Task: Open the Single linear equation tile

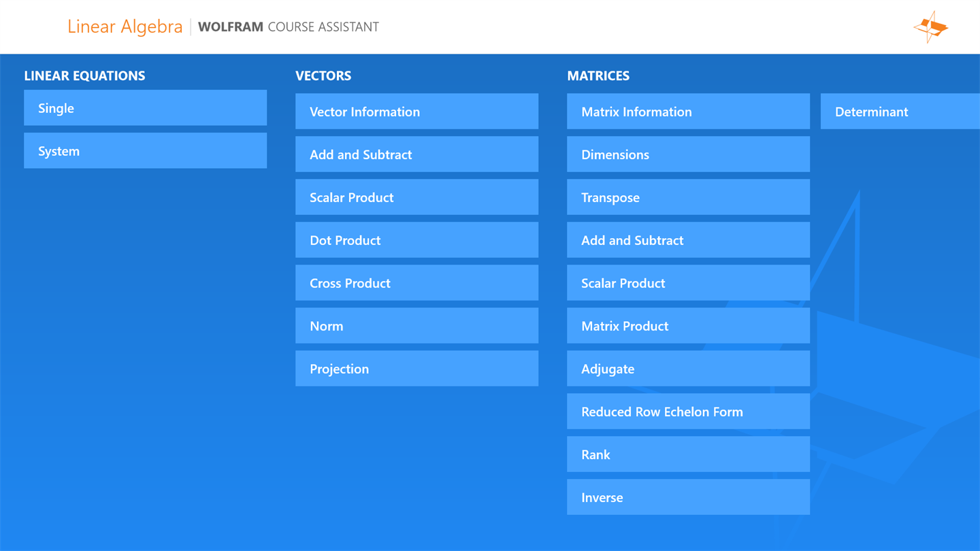Action: click(145, 107)
